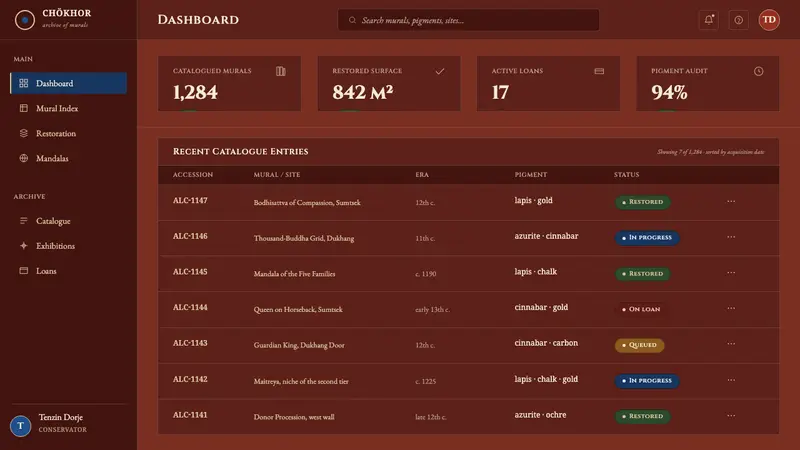Open row actions for ALC-1146
This screenshot has width=800, height=450.
click(x=731, y=237)
